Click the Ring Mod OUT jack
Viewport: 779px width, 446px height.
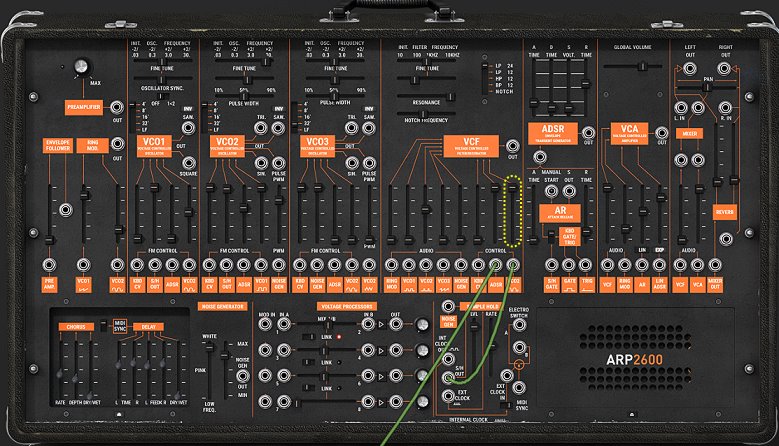tap(117, 144)
